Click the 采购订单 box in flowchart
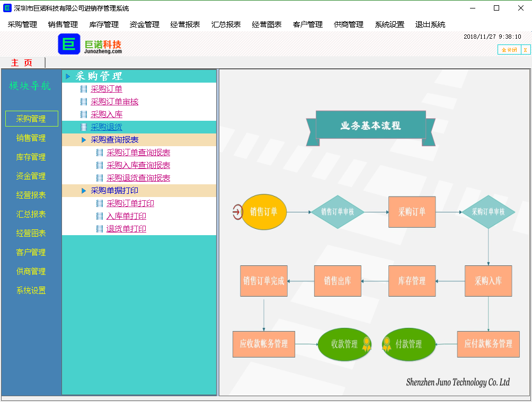Image resolution: width=532 pixels, height=402 pixels. [412, 212]
